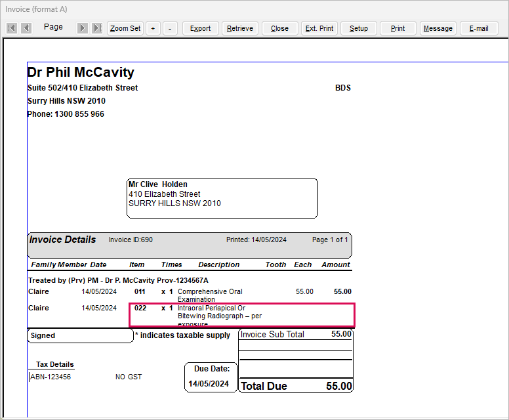This screenshot has width=509, height=420.
Task: Go to the next page
Action: pyautogui.click(x=83, y=28)
